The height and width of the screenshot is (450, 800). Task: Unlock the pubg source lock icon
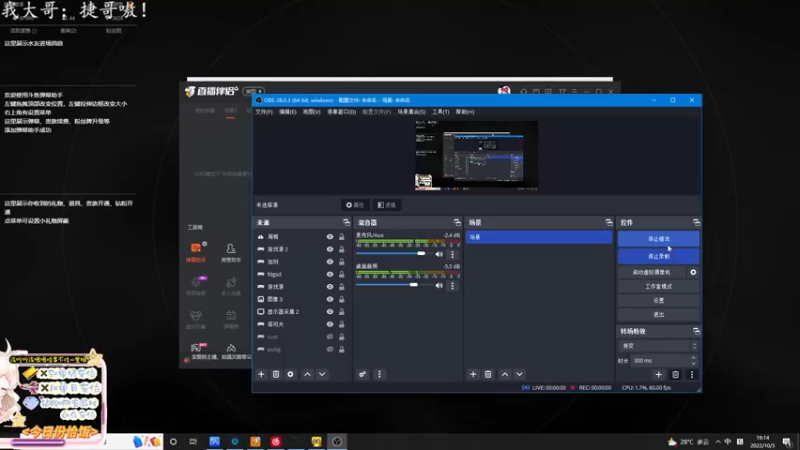click(341, 349)
